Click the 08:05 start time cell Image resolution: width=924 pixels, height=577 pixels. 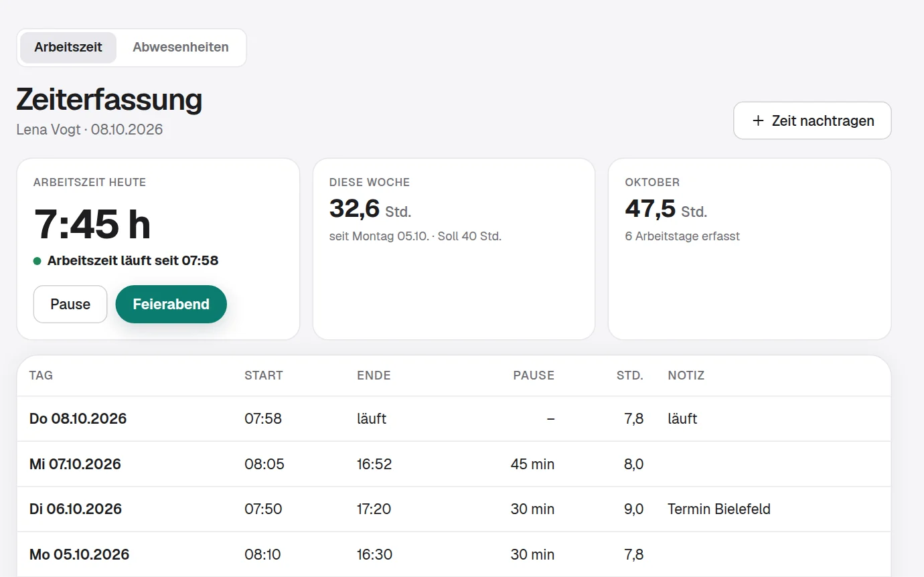(264, 464)
